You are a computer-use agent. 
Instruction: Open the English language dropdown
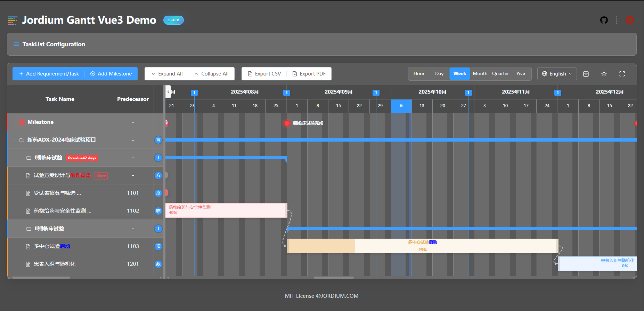tap(557, 74)
